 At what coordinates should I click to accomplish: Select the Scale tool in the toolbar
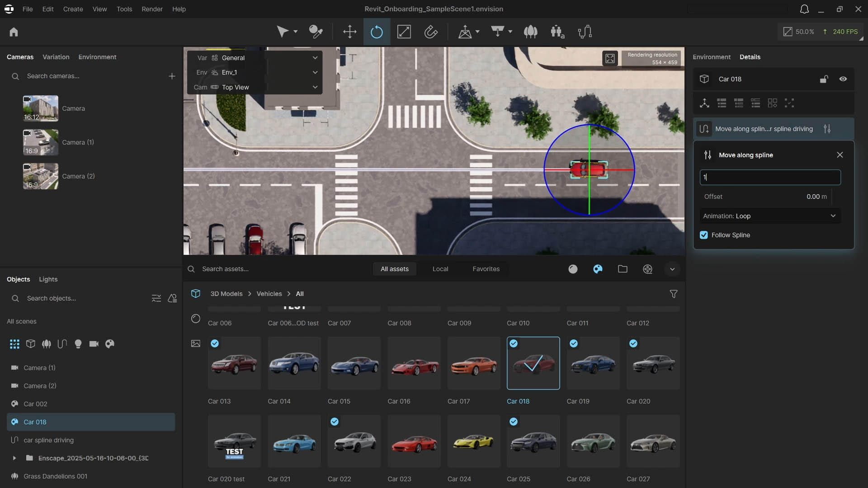[405, 32]
